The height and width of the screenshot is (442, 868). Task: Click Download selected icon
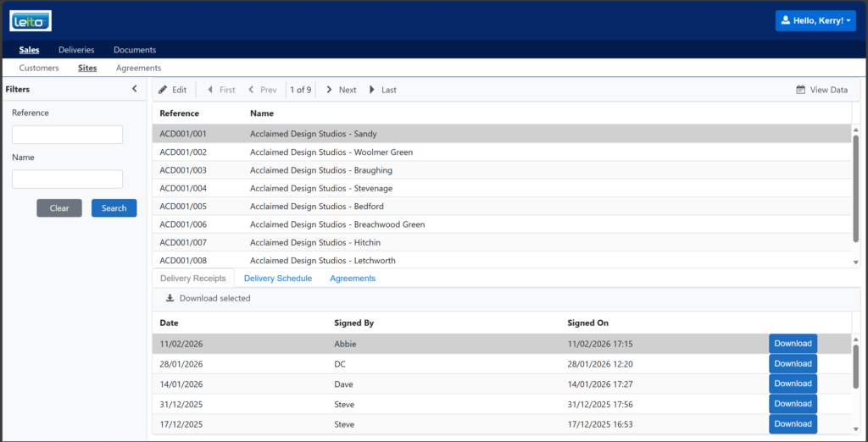click(x=170, y=298)
